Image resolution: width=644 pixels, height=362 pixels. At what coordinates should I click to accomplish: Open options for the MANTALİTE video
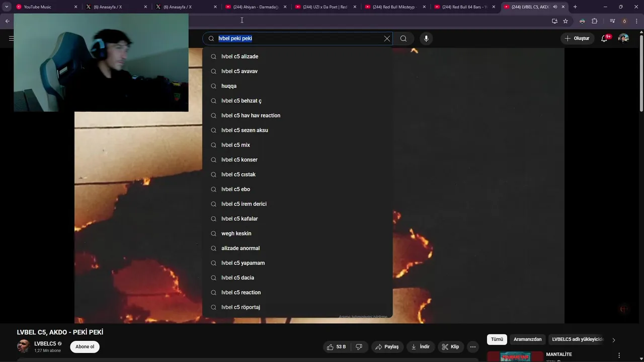pyautogui.click(x=619, y=355)
